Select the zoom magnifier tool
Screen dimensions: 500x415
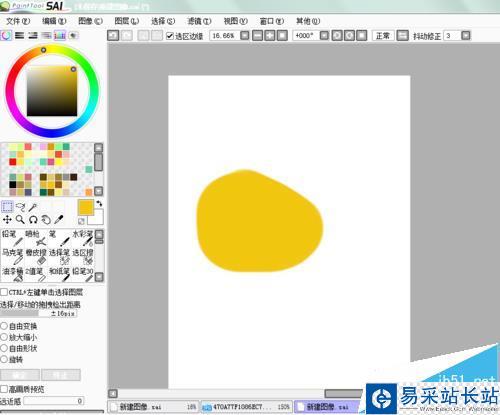(x=20, y=219)
